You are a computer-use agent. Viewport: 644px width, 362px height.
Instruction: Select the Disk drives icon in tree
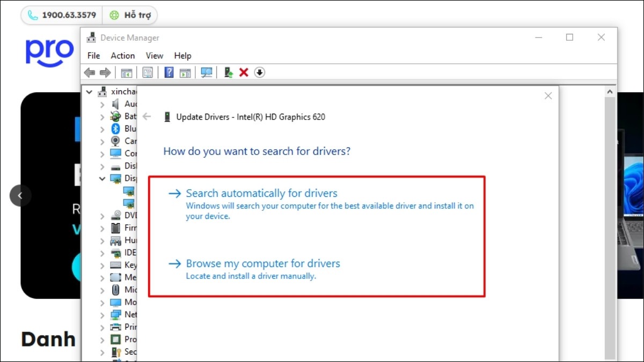point(115,166)
